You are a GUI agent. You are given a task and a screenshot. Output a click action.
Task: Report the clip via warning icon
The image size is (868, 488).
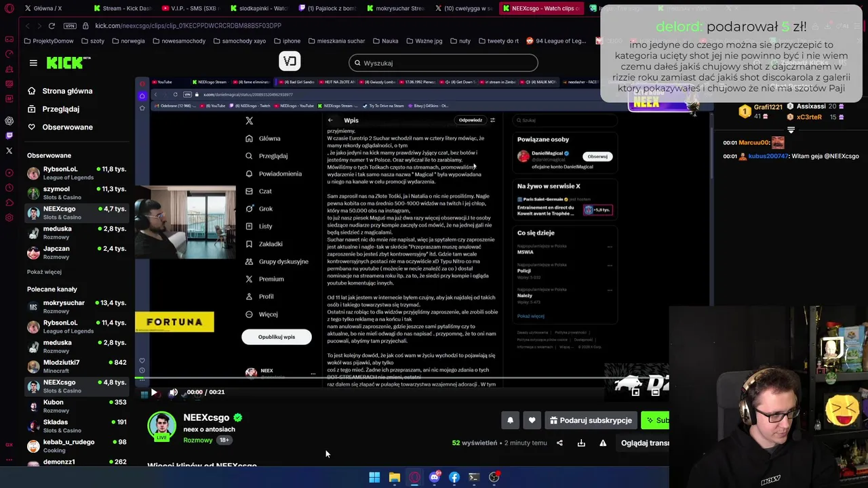603,443
